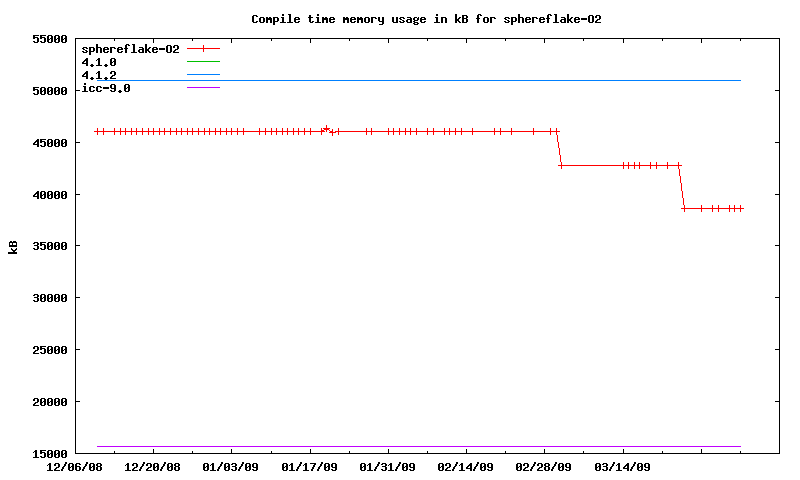This screenshot has height=480, width=800.
Task: Click the 01/17/09 x-axis date label
Action: coord(309,467)
